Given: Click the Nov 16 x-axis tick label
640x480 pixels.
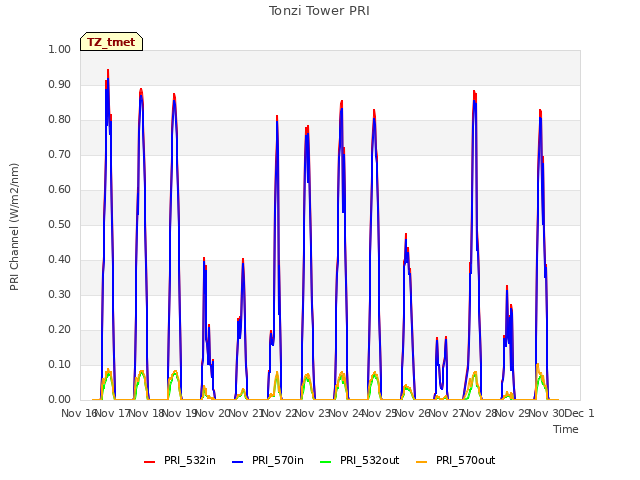Looking at the screenshot, I should (x=79, y=413).
